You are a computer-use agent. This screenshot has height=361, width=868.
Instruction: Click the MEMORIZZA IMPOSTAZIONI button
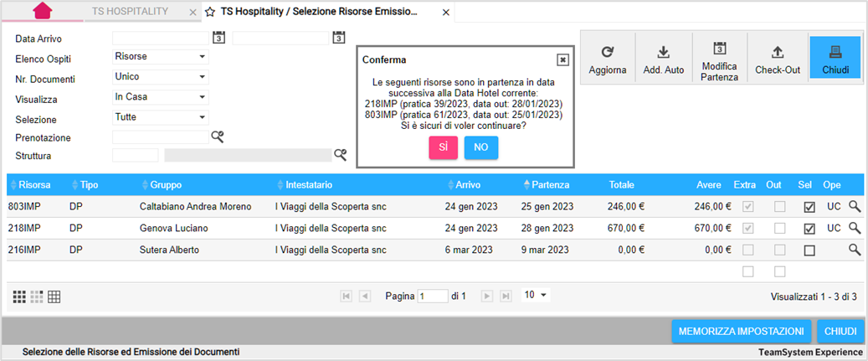click(x=742, y=332)
